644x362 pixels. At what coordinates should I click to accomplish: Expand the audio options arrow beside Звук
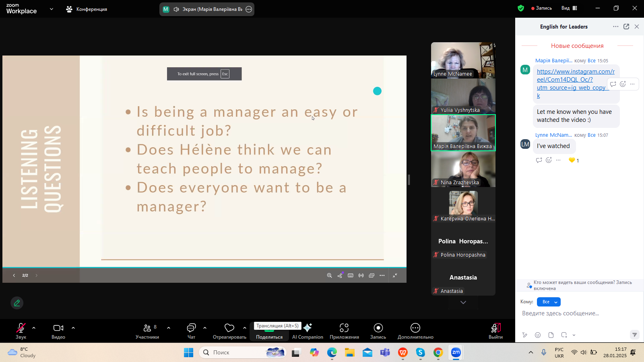(34, 328)
